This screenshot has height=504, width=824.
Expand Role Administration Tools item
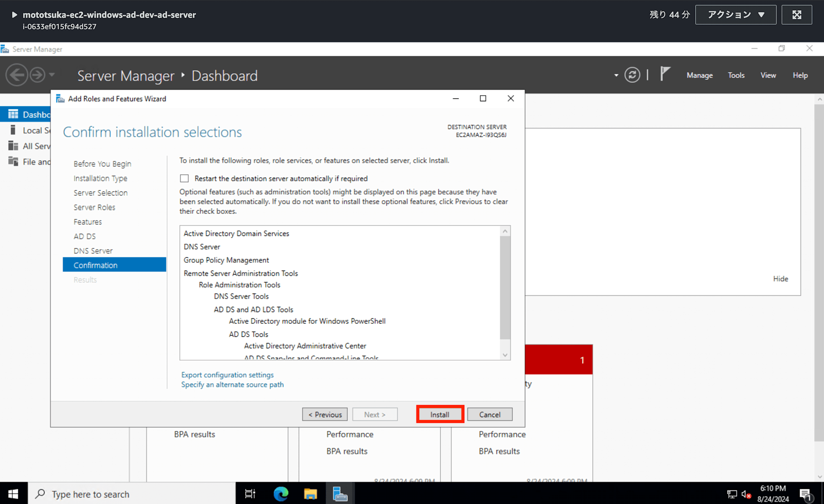coord(239,285)
